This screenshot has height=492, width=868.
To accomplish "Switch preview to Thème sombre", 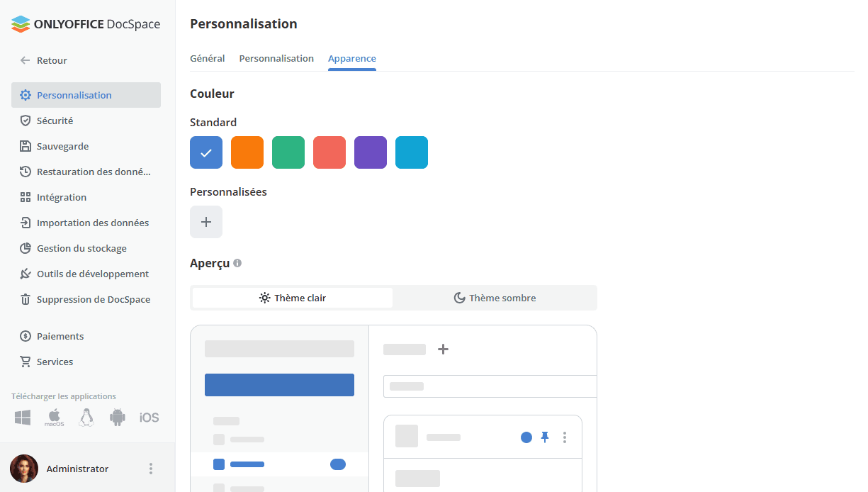I will coord(495,298).
